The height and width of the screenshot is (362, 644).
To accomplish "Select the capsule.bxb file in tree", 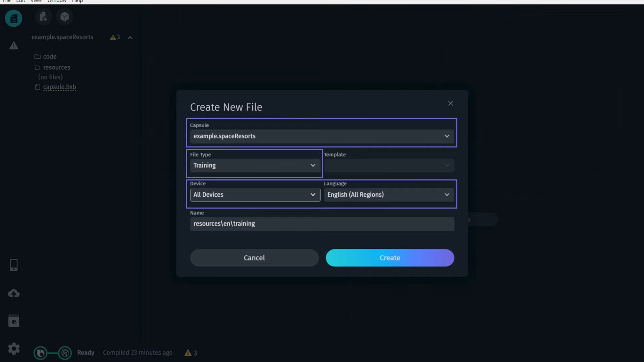I will [x=59, y=87].
